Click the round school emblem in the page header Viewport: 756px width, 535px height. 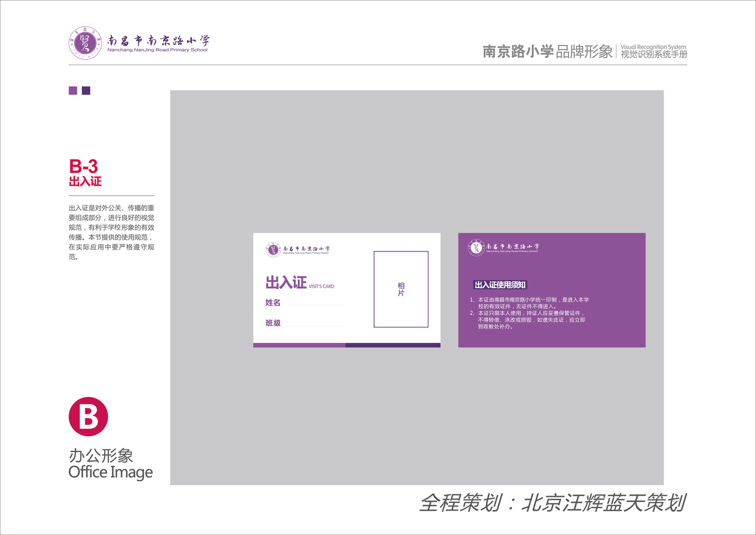[85, 43]
